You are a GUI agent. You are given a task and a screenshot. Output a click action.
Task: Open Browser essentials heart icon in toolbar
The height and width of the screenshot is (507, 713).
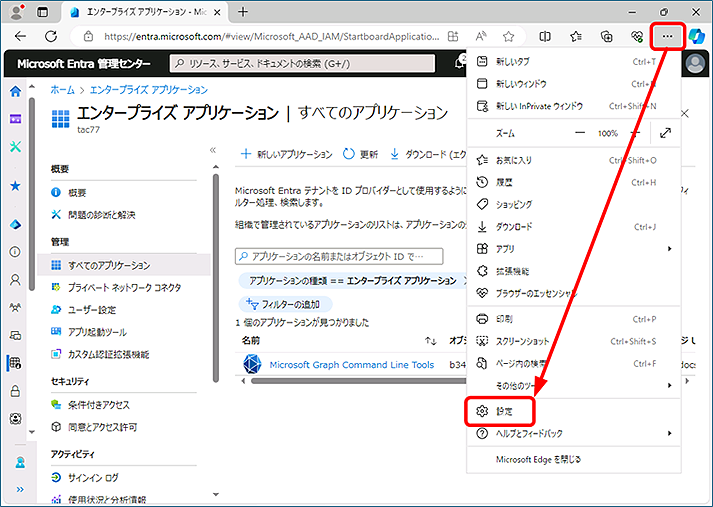pyautogui.click(x=637, y=36)
